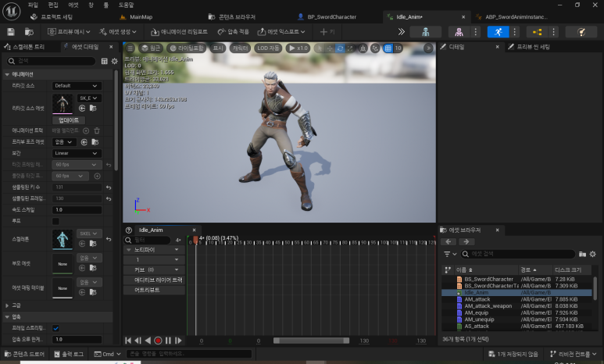Open 리타깃 소스 Default dropdown
Screen dimensions: 604x364
point(77,85)
